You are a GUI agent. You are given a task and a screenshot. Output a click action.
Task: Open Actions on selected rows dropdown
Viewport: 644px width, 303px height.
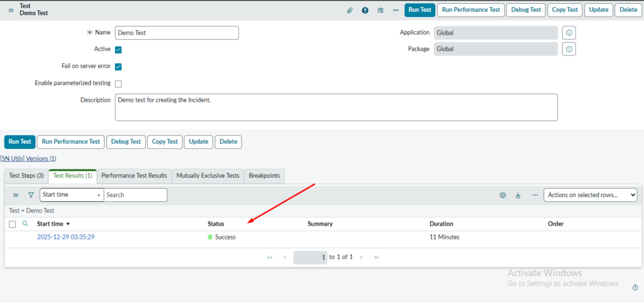[x=590, y=195]
